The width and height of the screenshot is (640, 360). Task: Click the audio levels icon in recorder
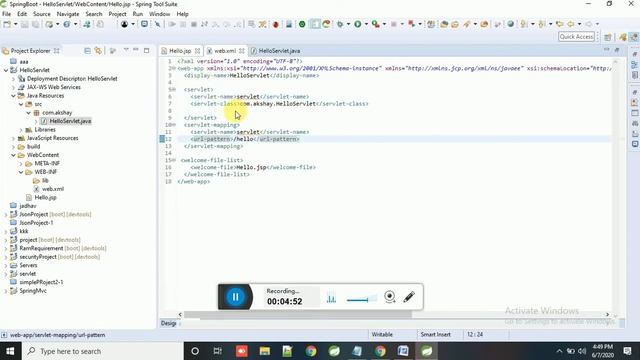coord(331,299)
